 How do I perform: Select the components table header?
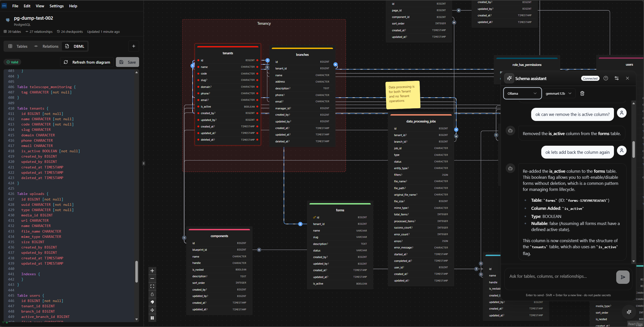pyautogui.click(x=219, y=236)
